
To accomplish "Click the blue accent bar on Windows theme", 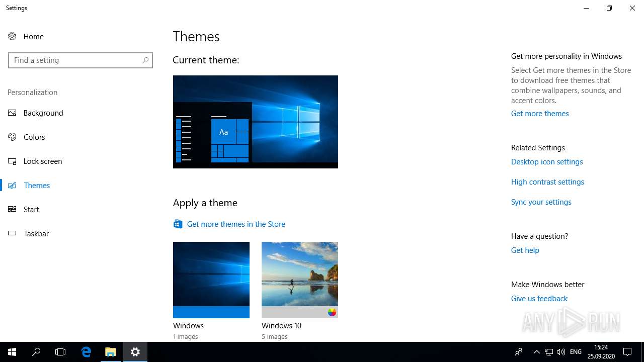I will click(x=211, y=312).
